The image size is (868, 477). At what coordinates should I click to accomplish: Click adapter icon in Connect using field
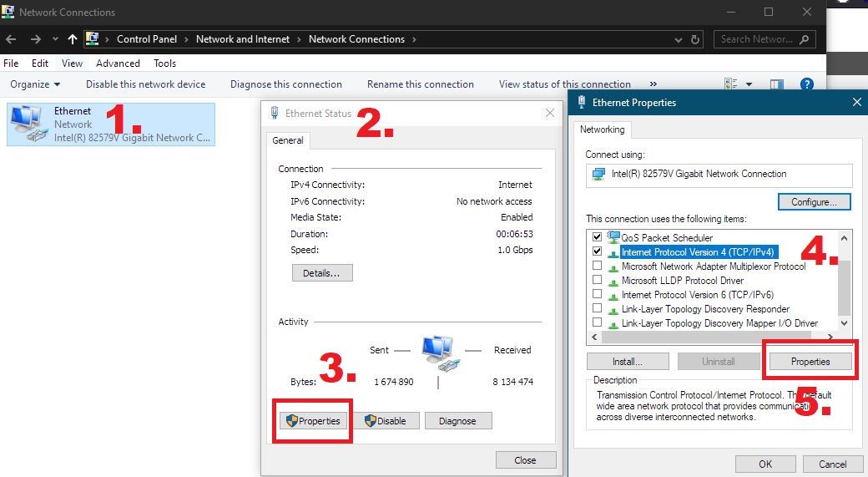(598, 174)
